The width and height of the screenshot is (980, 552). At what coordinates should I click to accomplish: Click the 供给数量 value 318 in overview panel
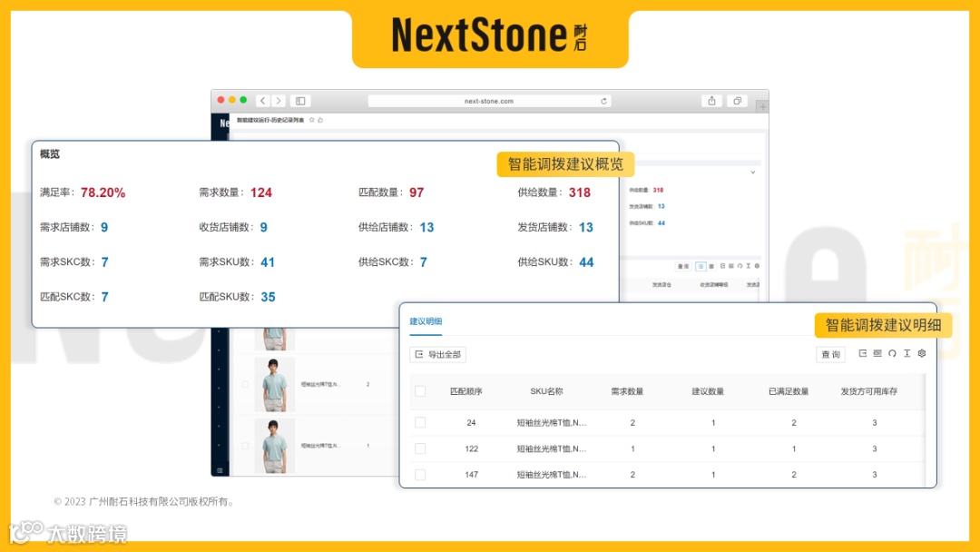point(579,192)
